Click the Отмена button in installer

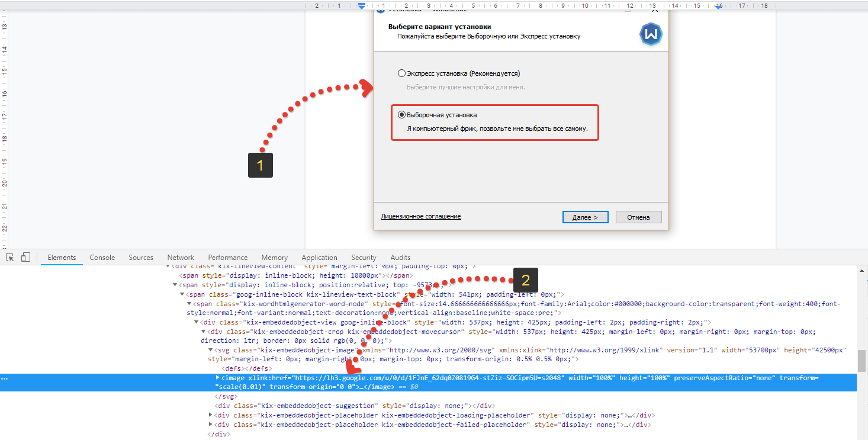pyautogui.click(x=638, y=217)
